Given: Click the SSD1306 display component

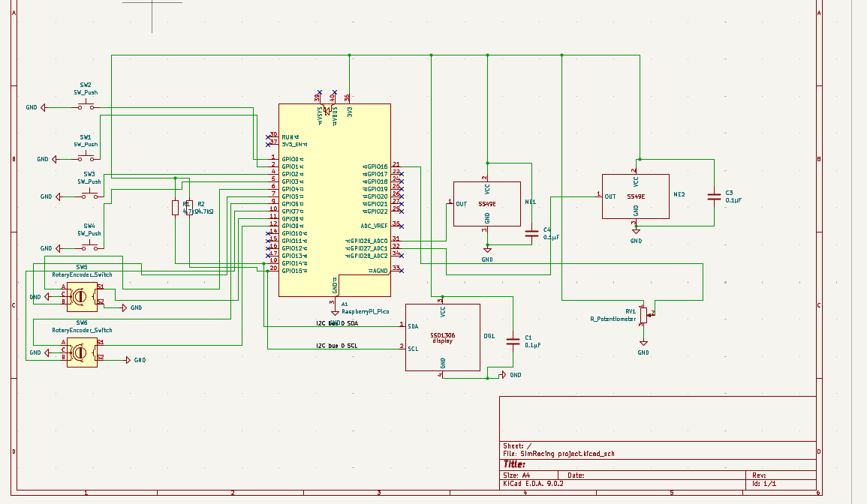Looking at the screenshot, I should point(442,337).
